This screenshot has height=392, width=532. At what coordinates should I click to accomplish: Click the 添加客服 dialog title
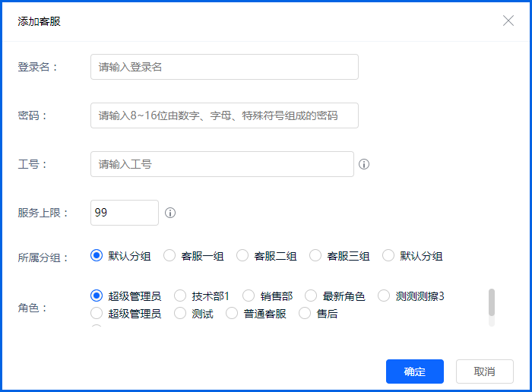point(39,21)
